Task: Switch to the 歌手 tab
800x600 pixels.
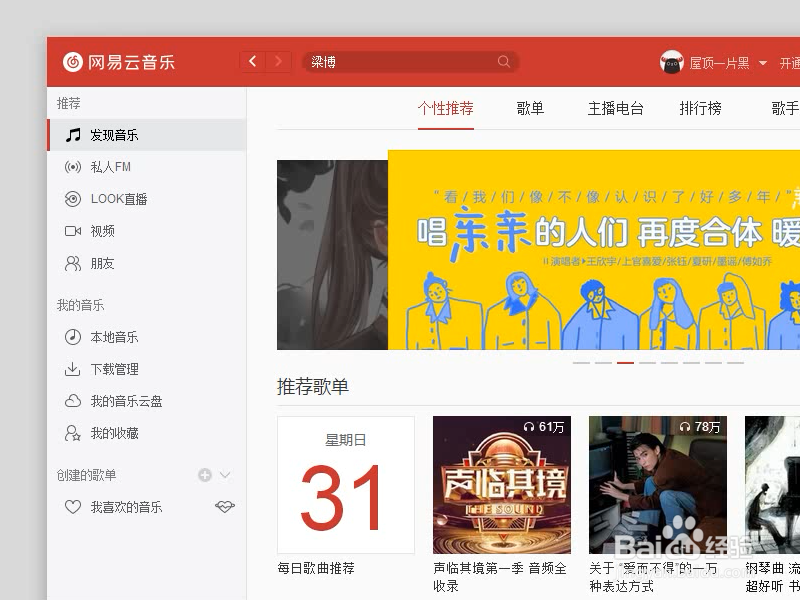Action: pos(785,108)
